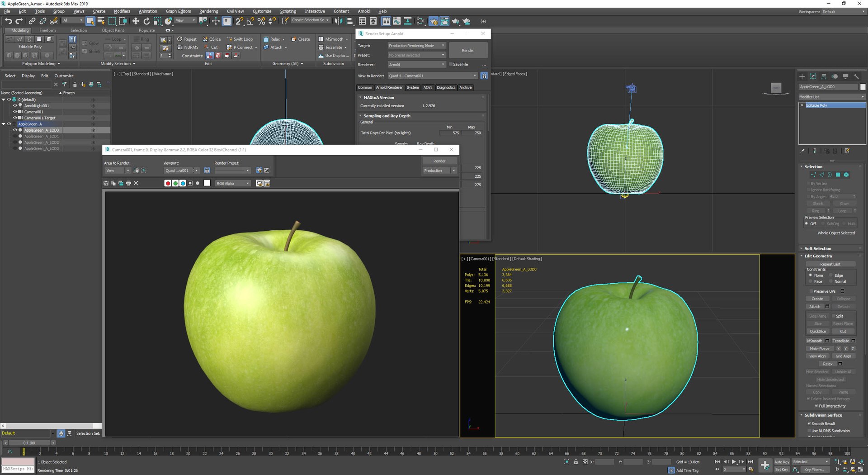Play the animation
Viewport: 868px width, 475px height.
pyautogui.click(x=734, y=462)
